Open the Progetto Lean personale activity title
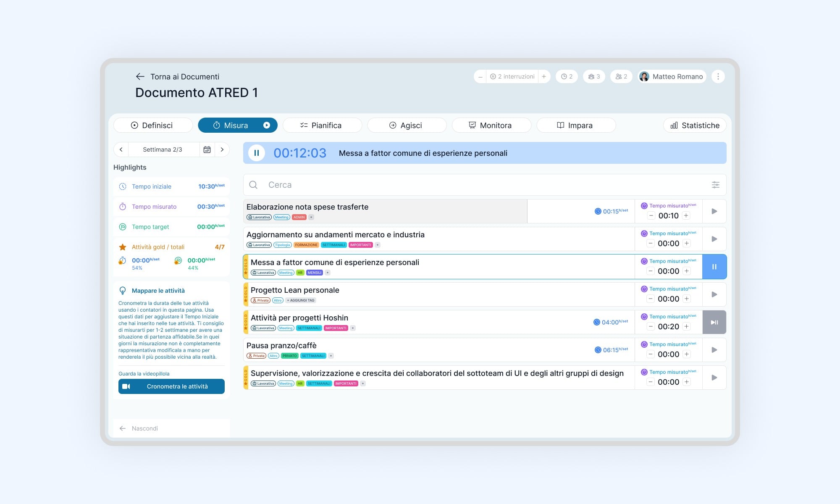Viewport: 840px width, 504px height. click(x=295, y=290)
